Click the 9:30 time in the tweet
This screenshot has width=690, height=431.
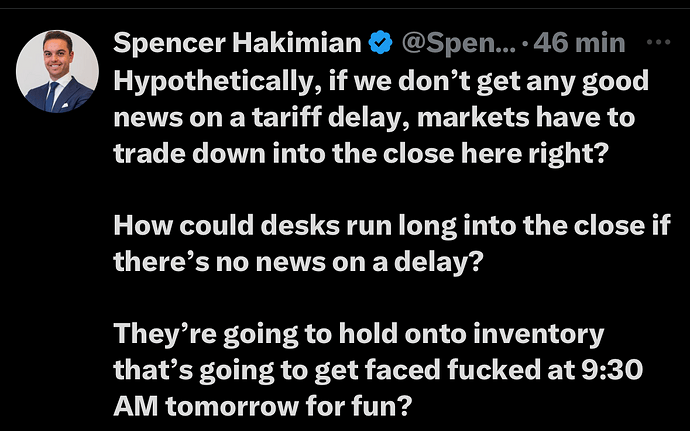click(612, 370)
